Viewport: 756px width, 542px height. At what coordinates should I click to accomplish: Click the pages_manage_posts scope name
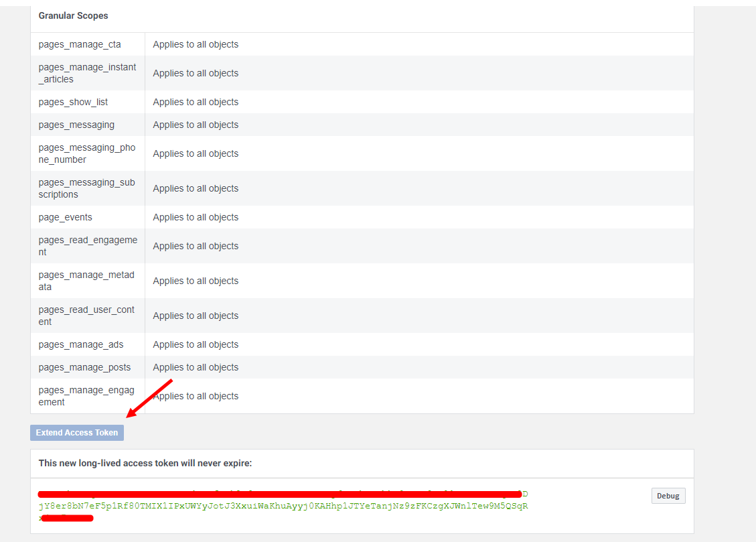(x=84, y=367)
